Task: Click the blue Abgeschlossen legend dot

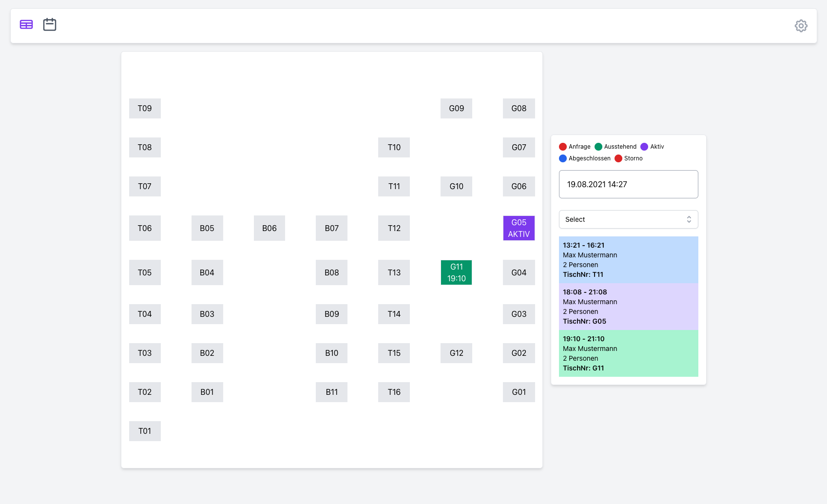Action: point(563,158)
